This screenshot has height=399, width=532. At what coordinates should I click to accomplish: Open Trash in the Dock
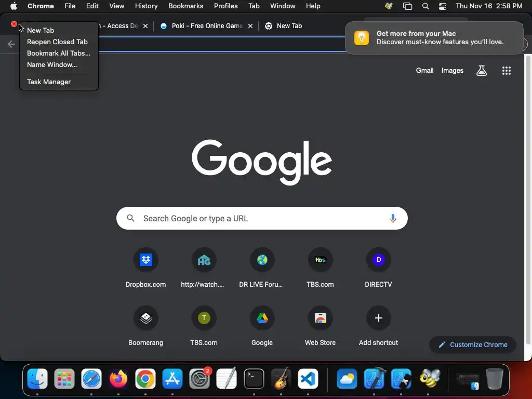coord(494,379)
